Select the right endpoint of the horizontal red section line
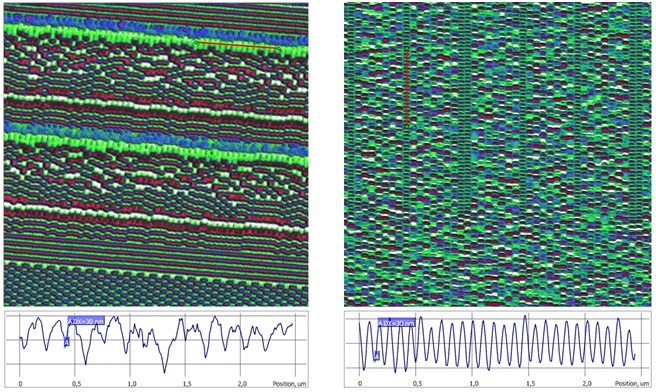The image size is (656, 392). click(279, 49)
